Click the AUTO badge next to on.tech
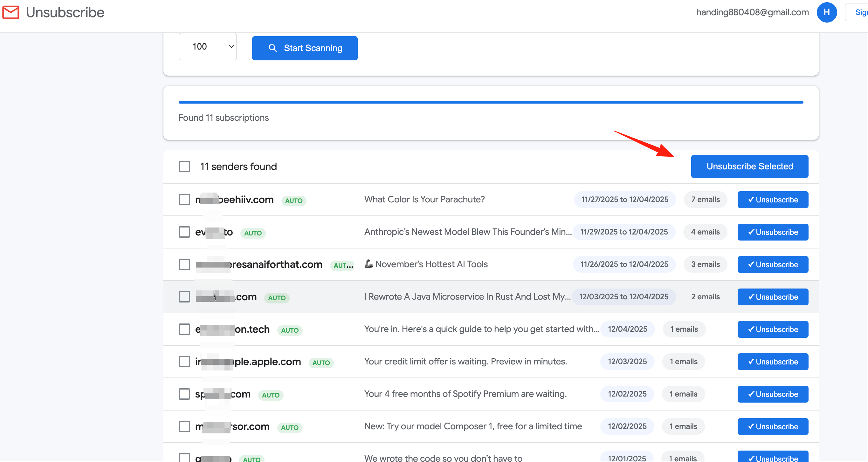 pos(290,330)
